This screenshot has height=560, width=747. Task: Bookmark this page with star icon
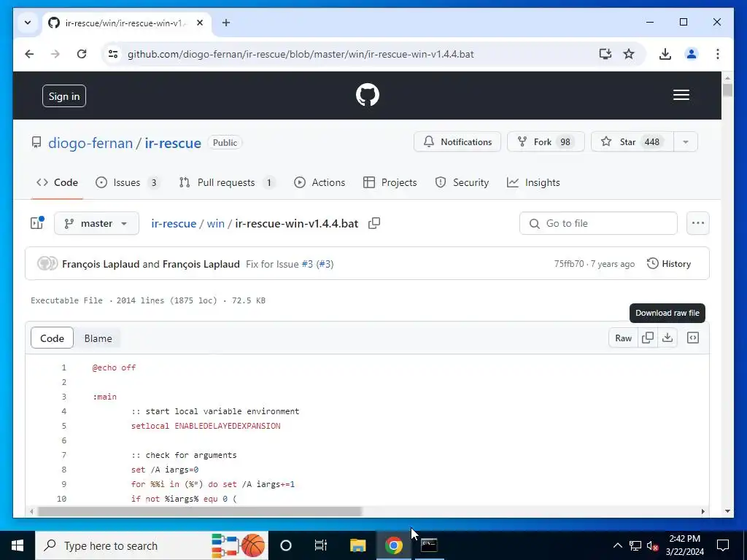pos(629,54)
